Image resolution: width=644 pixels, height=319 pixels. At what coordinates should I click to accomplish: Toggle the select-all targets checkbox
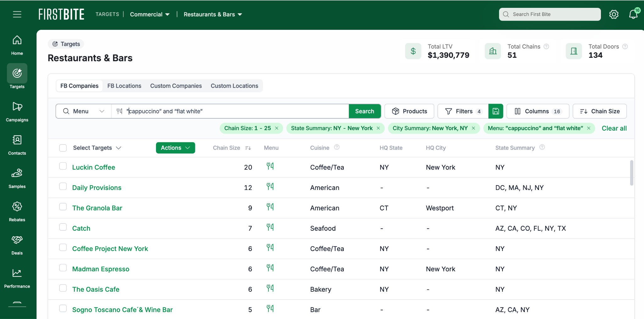pyautogui.click(x=63, y=148)
